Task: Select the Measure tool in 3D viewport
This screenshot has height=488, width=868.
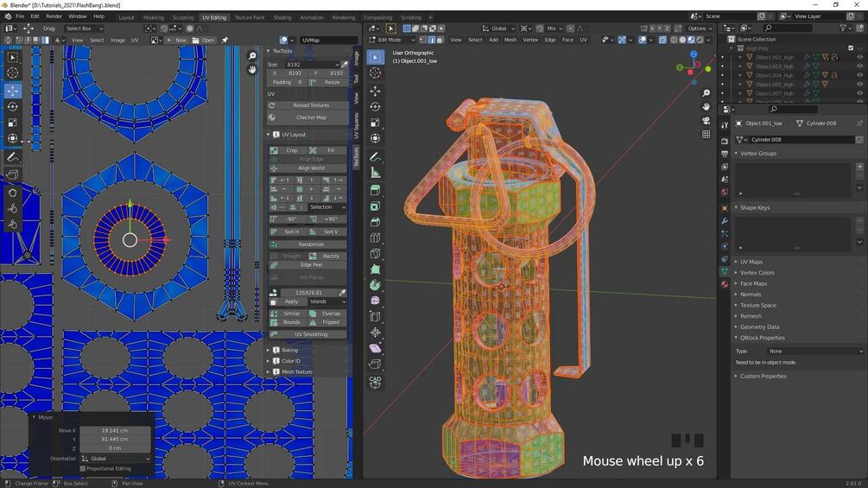Action: (376, 173)
